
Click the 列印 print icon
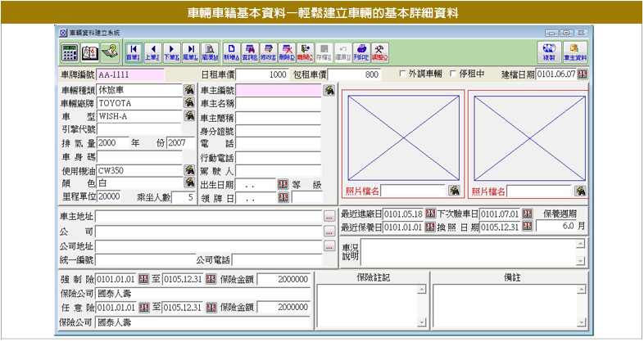pos(361,52)
